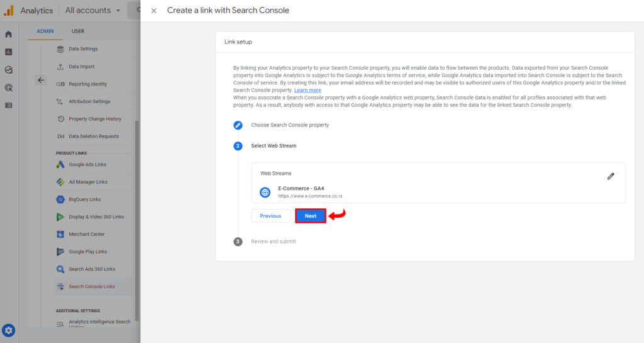
Task: Click the Display & Video 360 icon
Action: tap(60, 217)
